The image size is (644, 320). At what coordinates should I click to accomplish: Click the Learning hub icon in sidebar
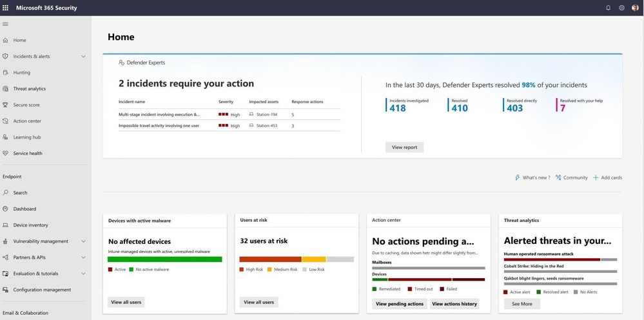(x=5, y=137)
